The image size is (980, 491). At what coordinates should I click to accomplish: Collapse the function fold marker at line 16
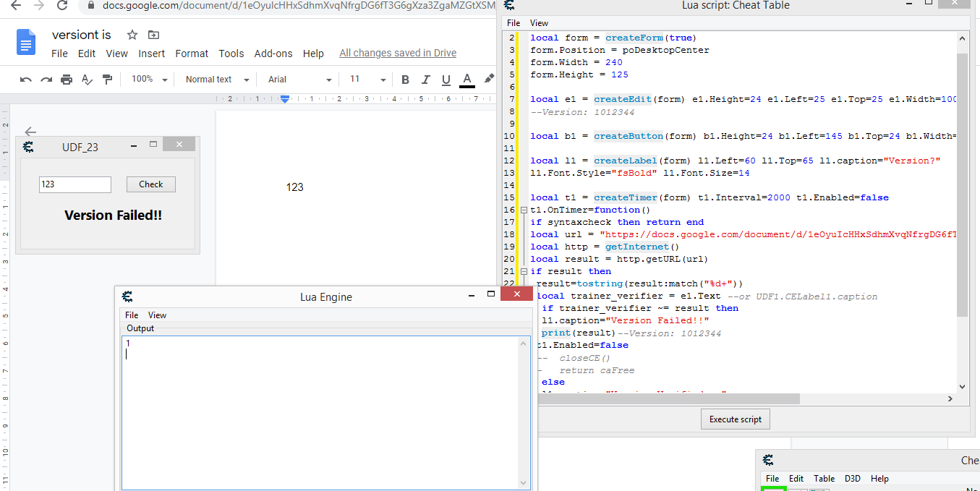click(524, 210)
